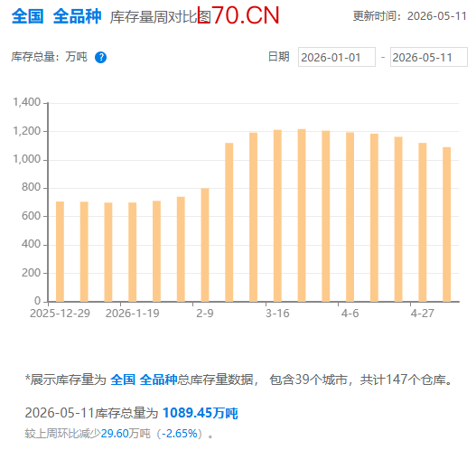Select the 4-27 inventory bar
The height and width of the screenshot is (450, 476).
(x=423, y=222)
